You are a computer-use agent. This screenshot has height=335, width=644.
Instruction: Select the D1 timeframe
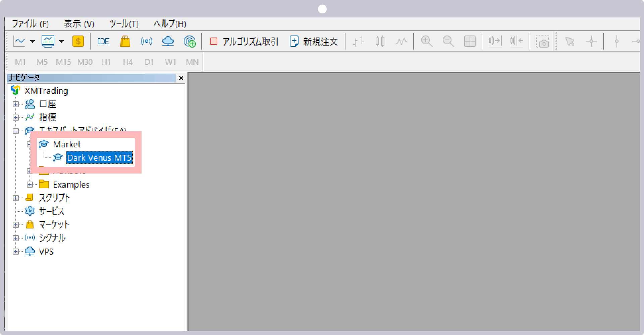click(x=149, y=62)
